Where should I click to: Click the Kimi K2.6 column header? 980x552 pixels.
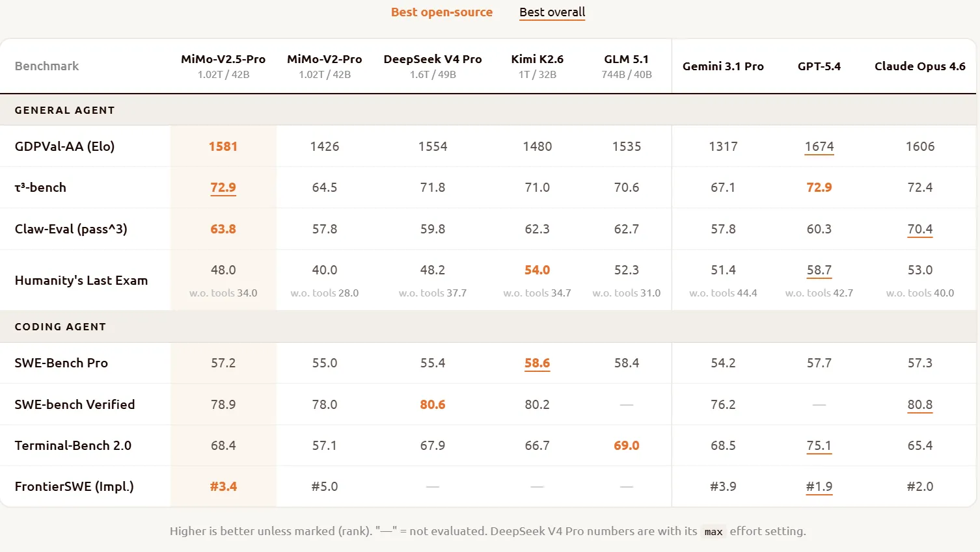[x=537, y=66]
